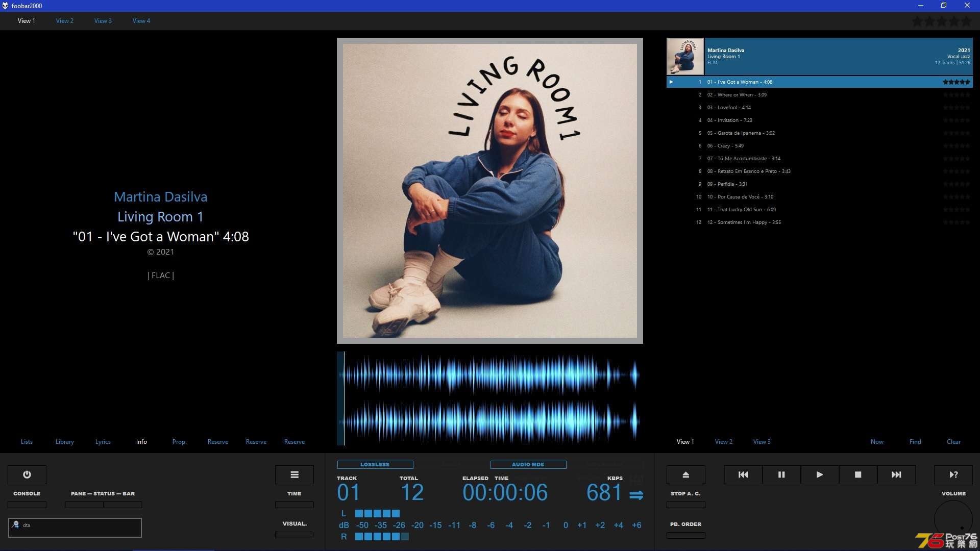Viewport: 980px width, 551px height.
Task: Select View 1 under the playlist
Action: pyautogui.click(x=685, y=442)
